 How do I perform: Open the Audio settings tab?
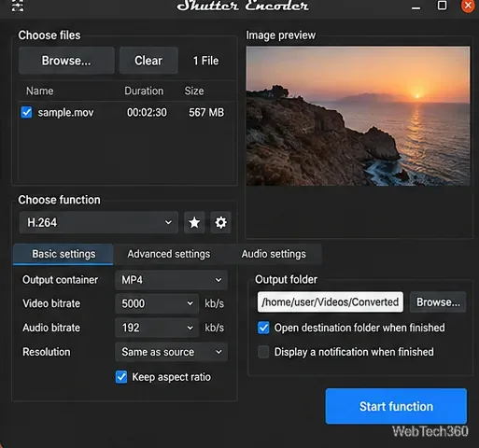click(274, 254)
